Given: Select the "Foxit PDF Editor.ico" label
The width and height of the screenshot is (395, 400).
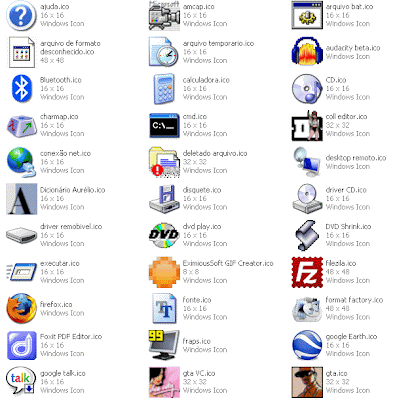Looking at the screenshot, I should click(x=71, y=337).
